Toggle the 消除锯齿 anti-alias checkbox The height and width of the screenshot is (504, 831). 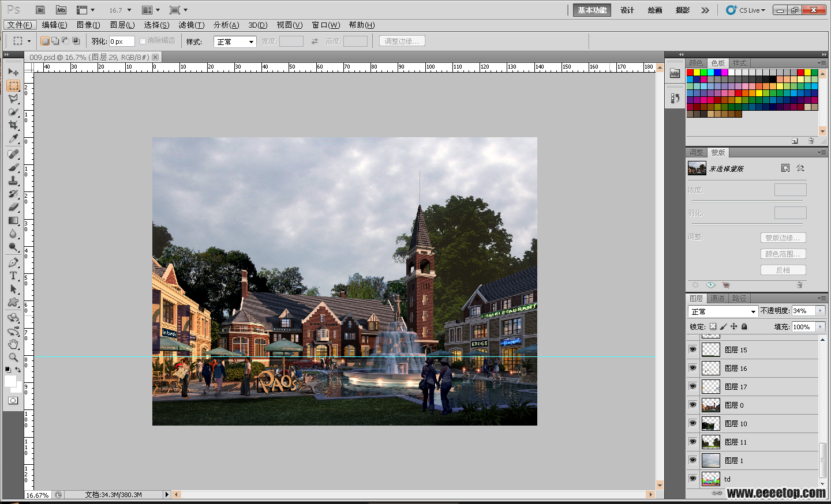[x=143, y=41]
